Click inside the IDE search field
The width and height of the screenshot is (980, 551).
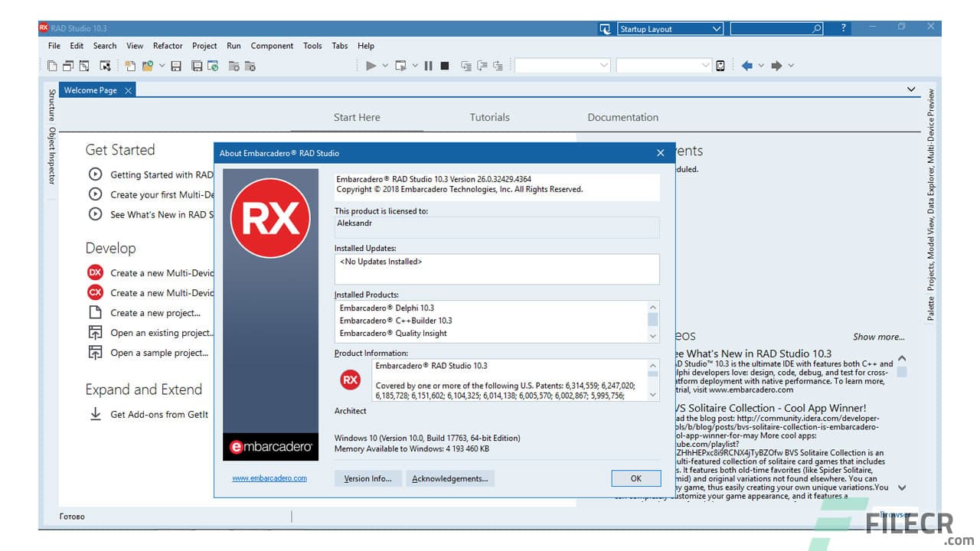point(773,28)
